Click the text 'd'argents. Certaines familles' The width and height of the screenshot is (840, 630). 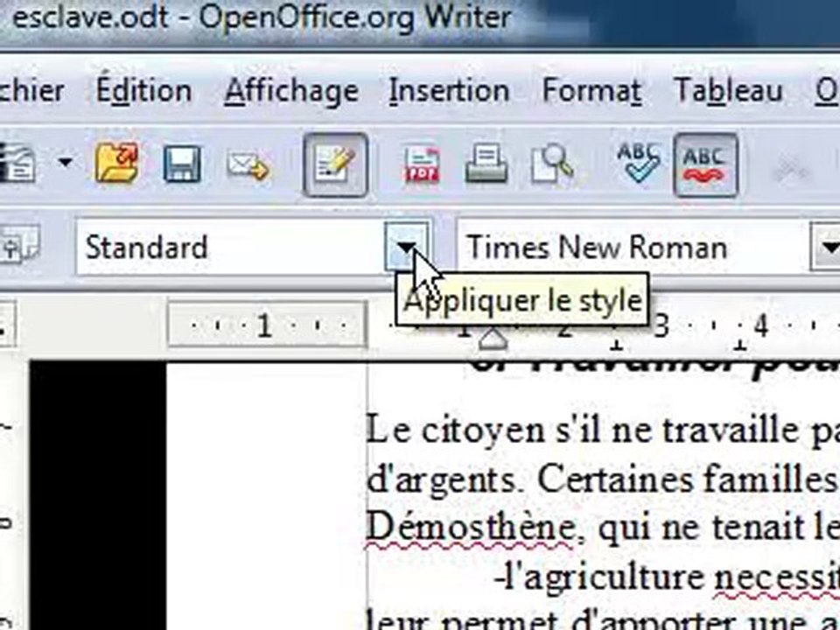602,480
